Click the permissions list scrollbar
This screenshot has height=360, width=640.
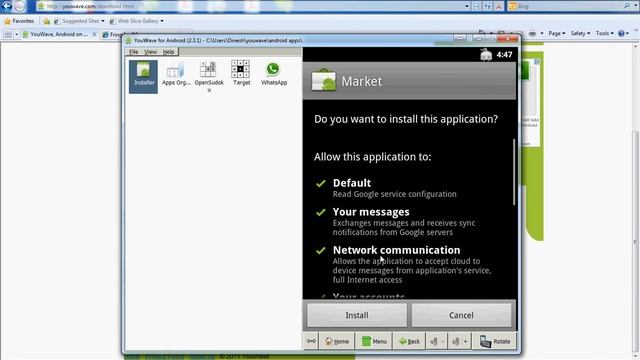pos(514,172)
